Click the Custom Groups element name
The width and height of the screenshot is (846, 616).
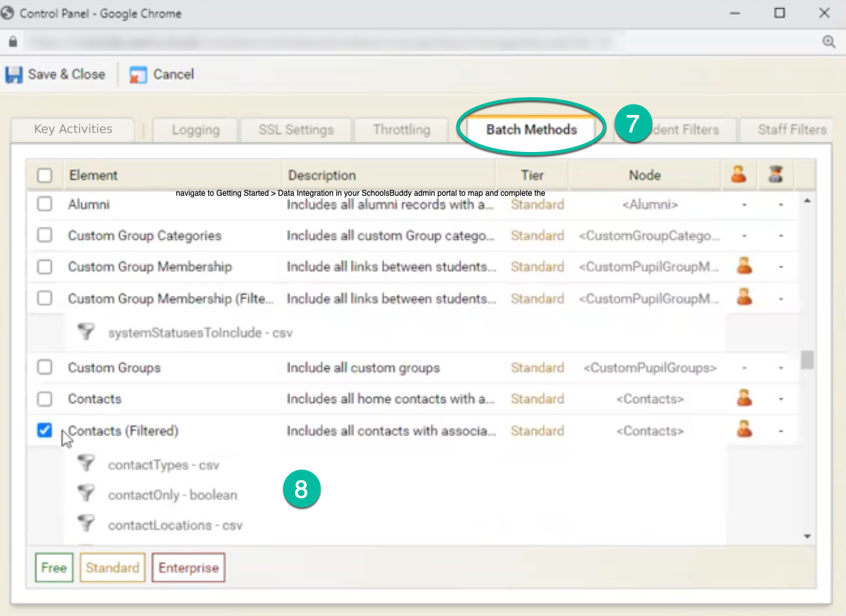click(x=114, y=367)
